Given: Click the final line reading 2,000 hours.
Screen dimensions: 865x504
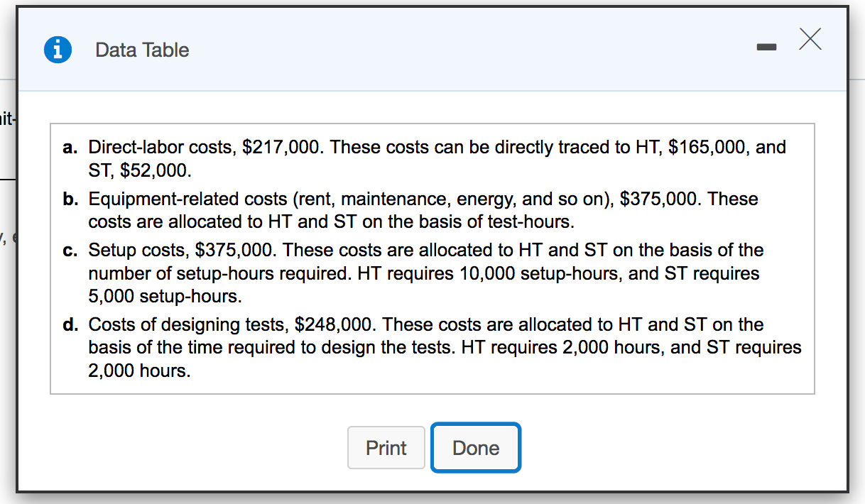Looking at the screenshot, I should (139, 371).
